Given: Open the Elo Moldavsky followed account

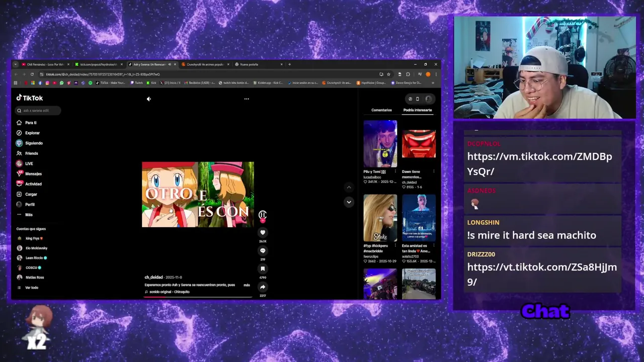Looking at the screenshot, I should [x=32, y=248].
